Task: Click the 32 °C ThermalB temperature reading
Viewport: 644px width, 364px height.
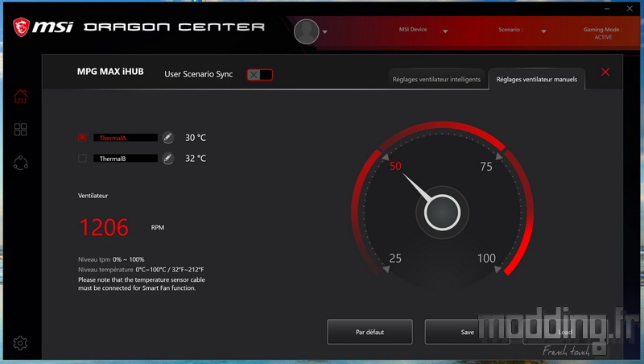Action: pyautogui.click(x=196, y=158)
